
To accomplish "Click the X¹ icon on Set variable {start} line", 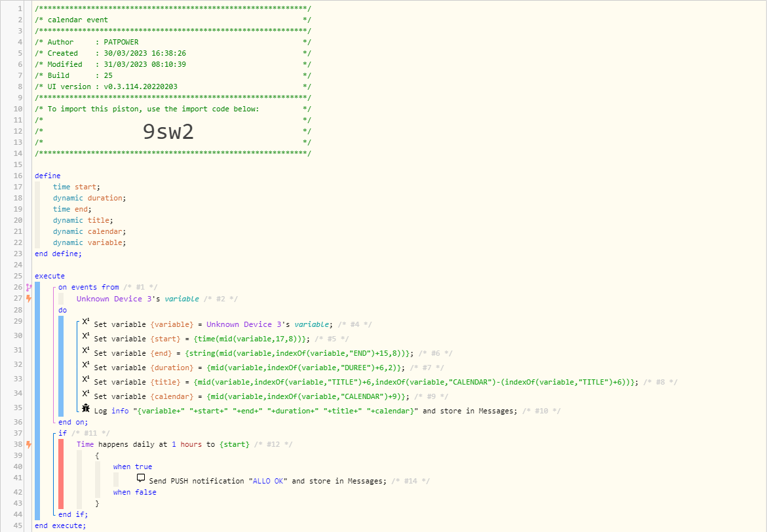I will click(x=85, y=337).
